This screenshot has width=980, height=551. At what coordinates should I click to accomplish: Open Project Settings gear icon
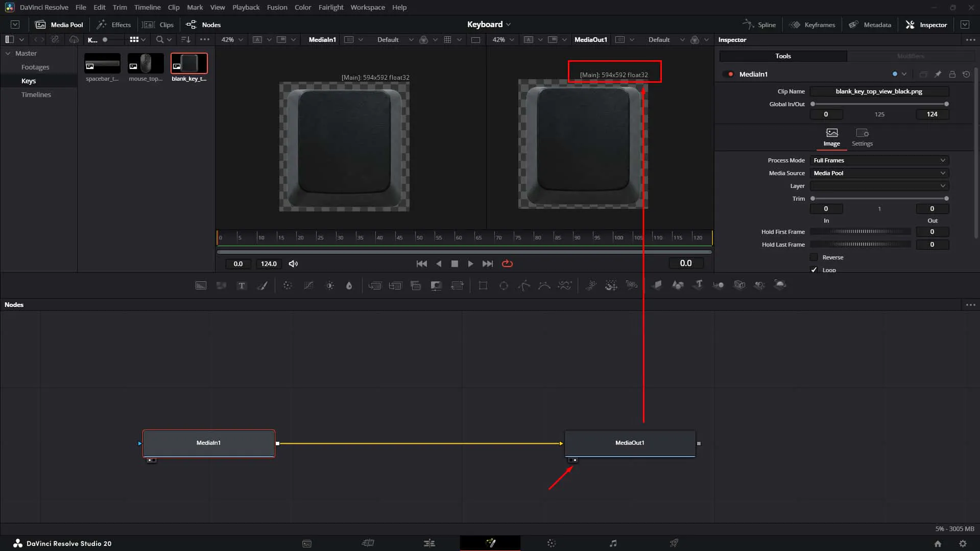963,544
